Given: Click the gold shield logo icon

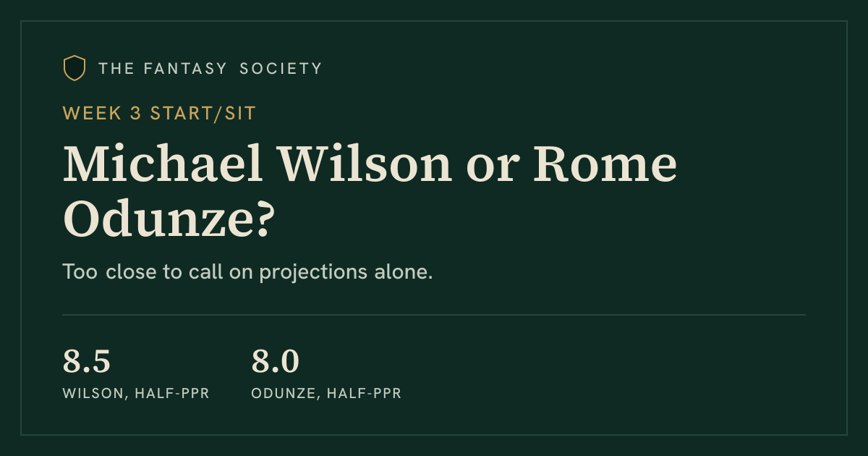Looking at the screenshot, I should pos(75,69).
